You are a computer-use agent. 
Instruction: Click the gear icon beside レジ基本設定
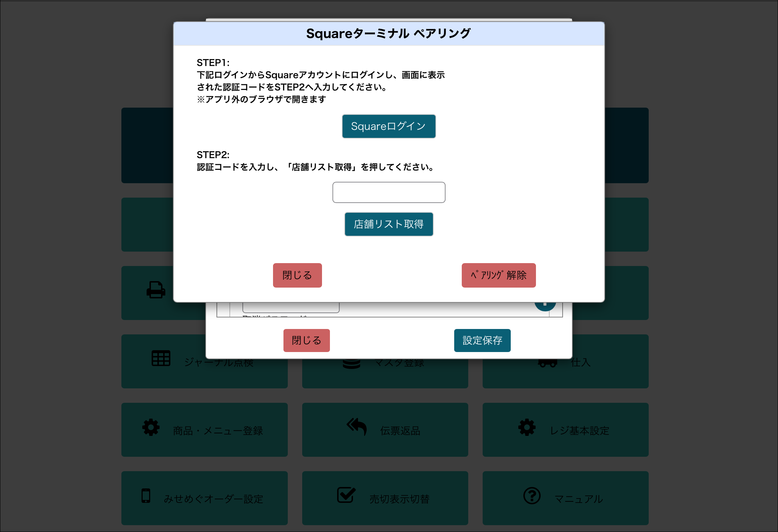(x=527, y=427)
